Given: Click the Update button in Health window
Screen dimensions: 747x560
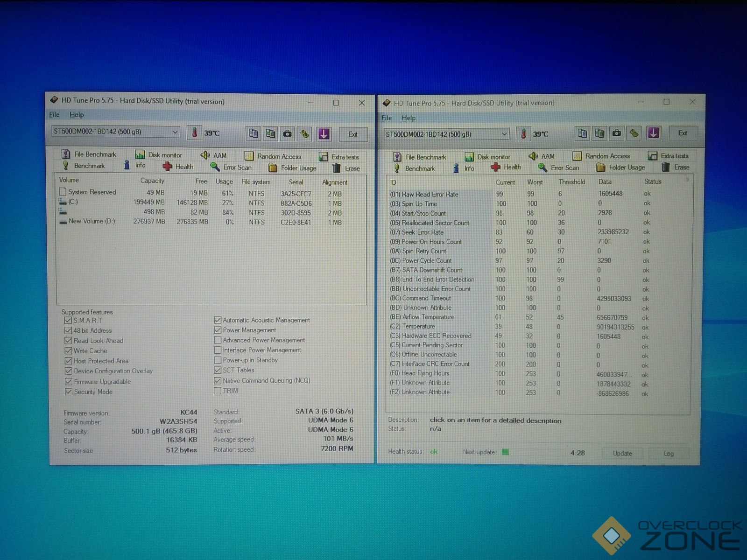Looking at the screenshot, I should (622, 453).
